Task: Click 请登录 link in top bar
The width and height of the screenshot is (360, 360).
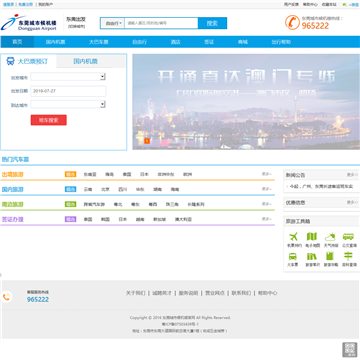Action: (8, 5)
